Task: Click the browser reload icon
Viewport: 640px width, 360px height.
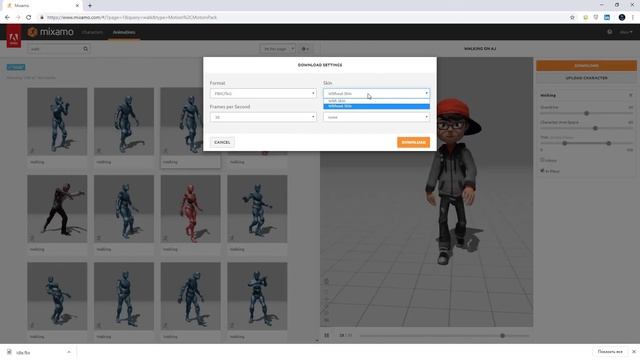Action: pos(29,18)
